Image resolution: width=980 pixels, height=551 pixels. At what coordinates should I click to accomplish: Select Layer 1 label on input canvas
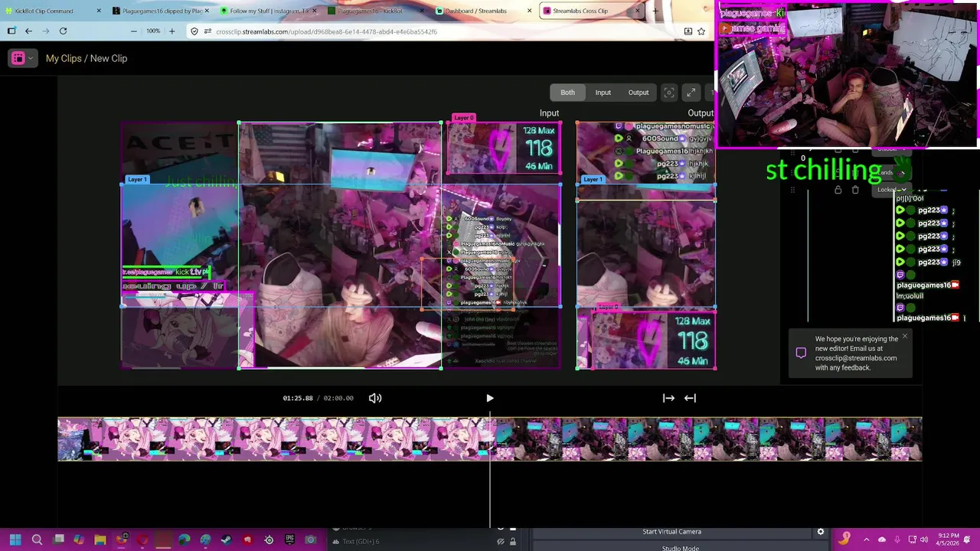[137, 179]
